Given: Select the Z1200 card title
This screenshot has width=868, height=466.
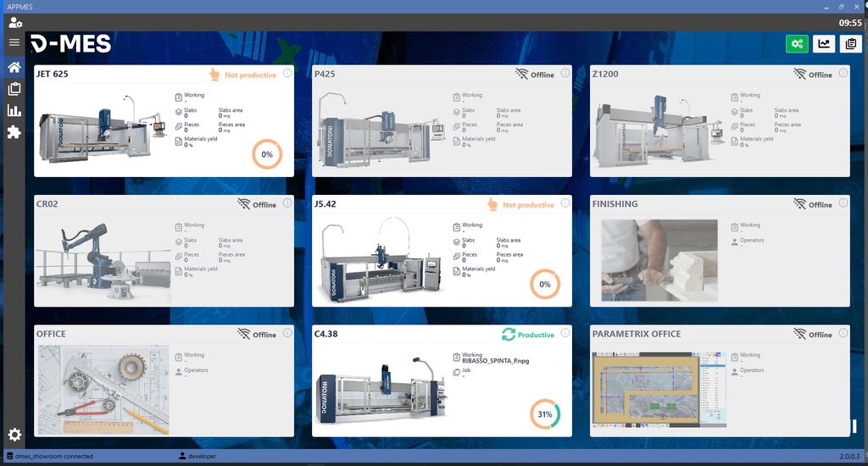Looking at the screenshot, I should pos(605,74).
